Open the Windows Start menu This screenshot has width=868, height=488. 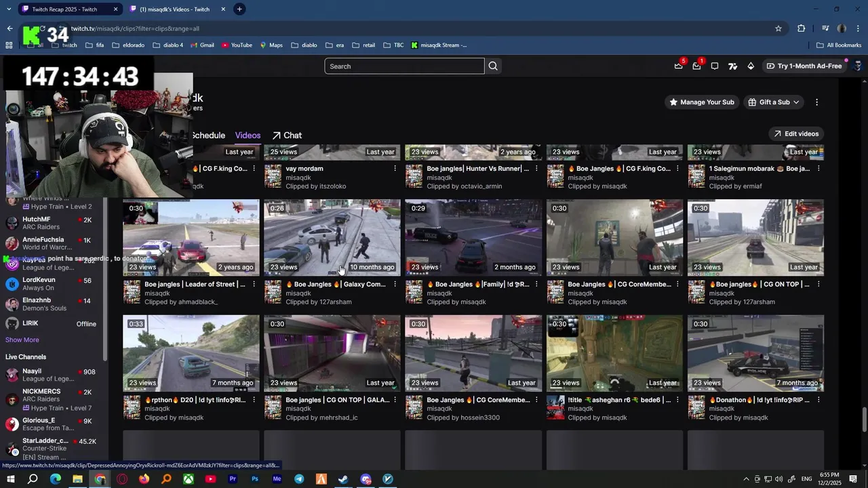11,479
